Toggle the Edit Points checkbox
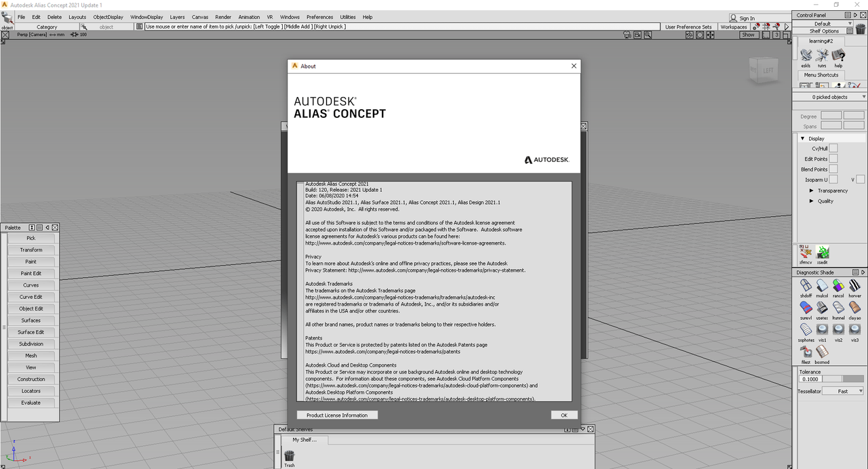This screenshot has width=868, height=469. 833,159
